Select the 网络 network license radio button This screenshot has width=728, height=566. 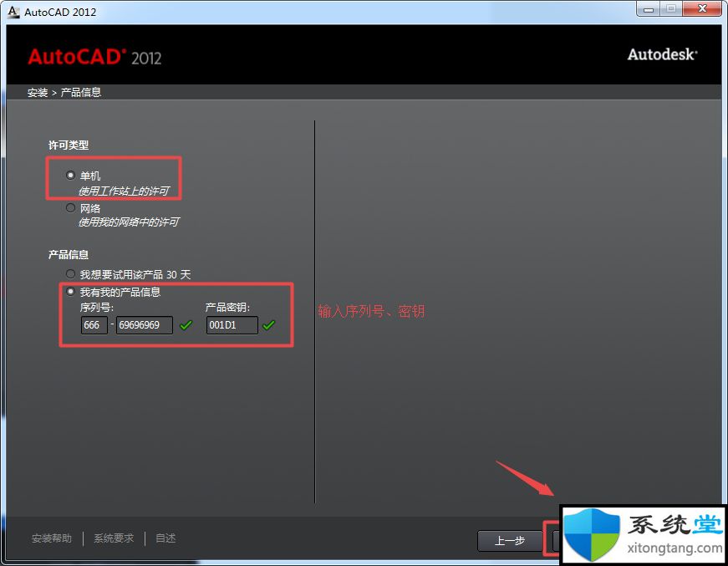70,208
